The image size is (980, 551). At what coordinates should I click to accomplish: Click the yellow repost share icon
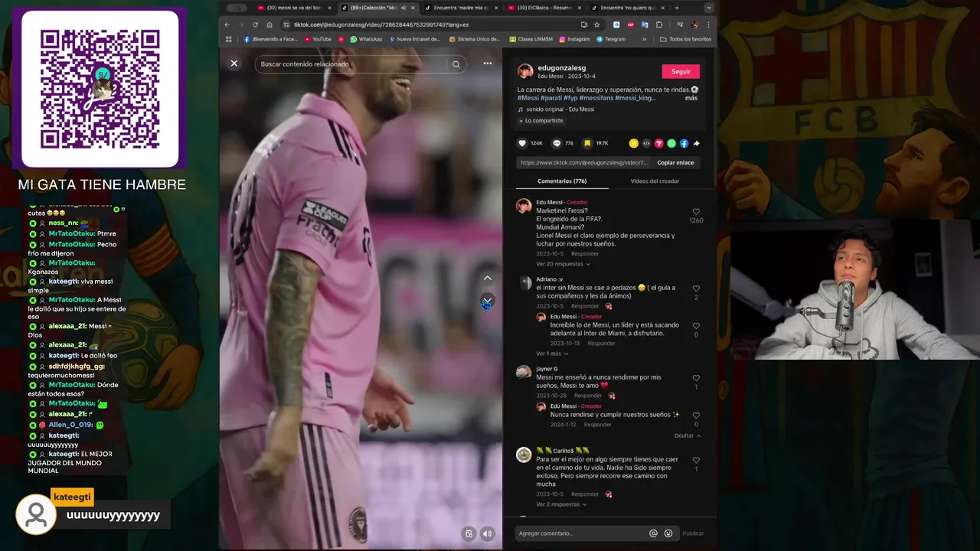pos(633,143)
